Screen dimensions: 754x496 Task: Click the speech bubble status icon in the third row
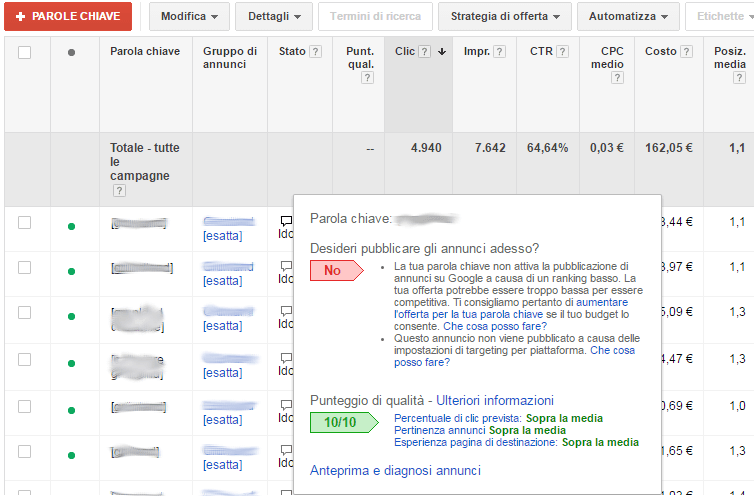[286, 311]
